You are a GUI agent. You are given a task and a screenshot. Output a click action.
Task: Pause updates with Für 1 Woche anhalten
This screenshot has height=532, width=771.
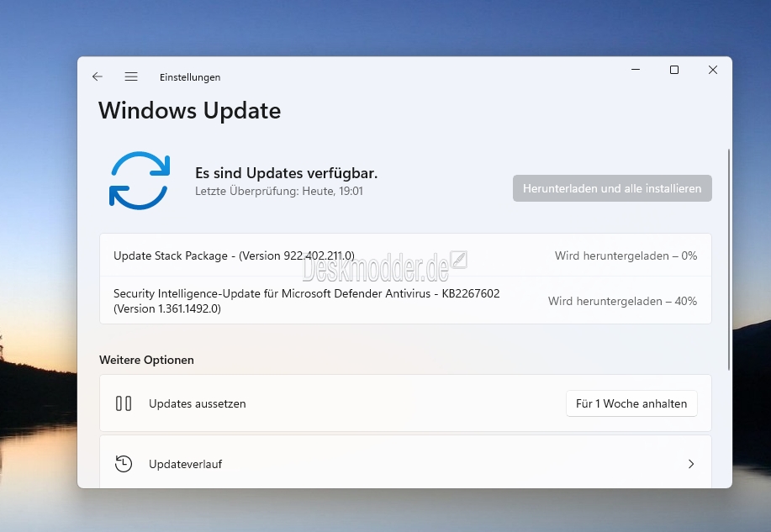click(631, 403)
